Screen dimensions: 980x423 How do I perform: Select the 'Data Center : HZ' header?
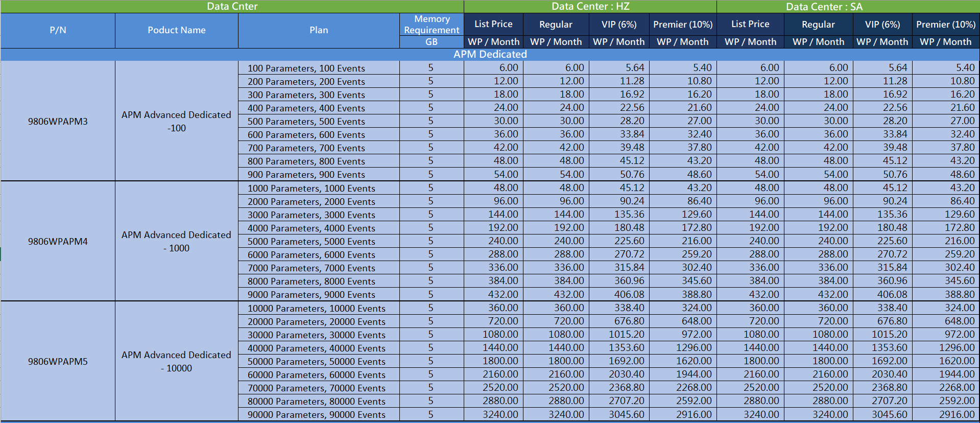point(590,6)
